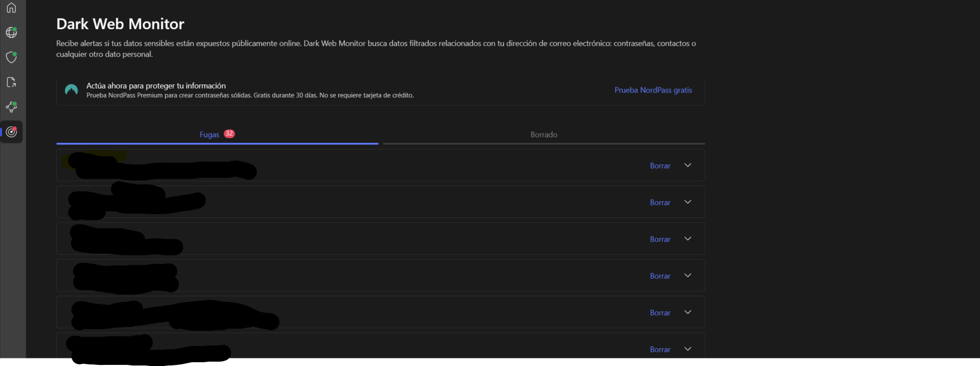The image size is (980, 366).
Task: Expand the second leak entry chevron
Action: [x=688, y=202]
